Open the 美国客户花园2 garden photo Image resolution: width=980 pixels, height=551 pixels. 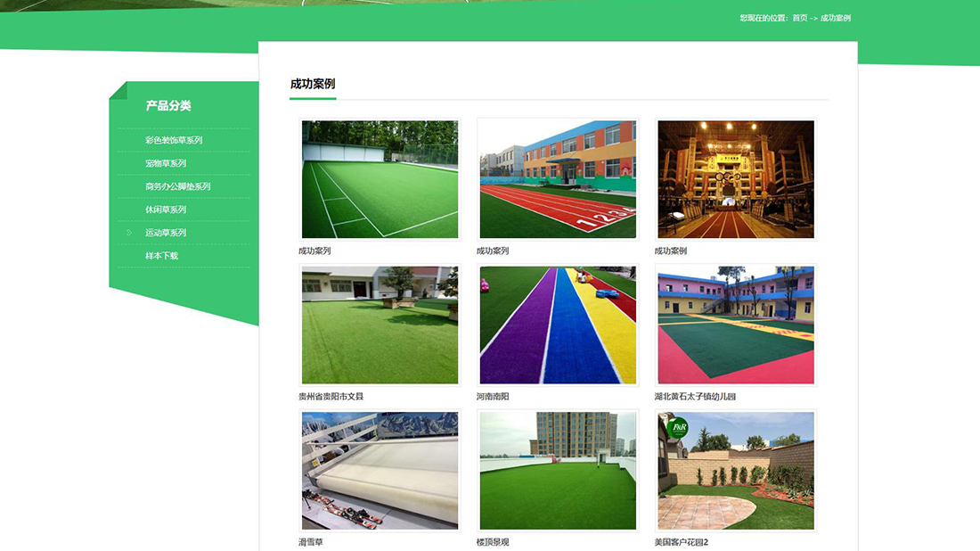[x=736, y=471]
